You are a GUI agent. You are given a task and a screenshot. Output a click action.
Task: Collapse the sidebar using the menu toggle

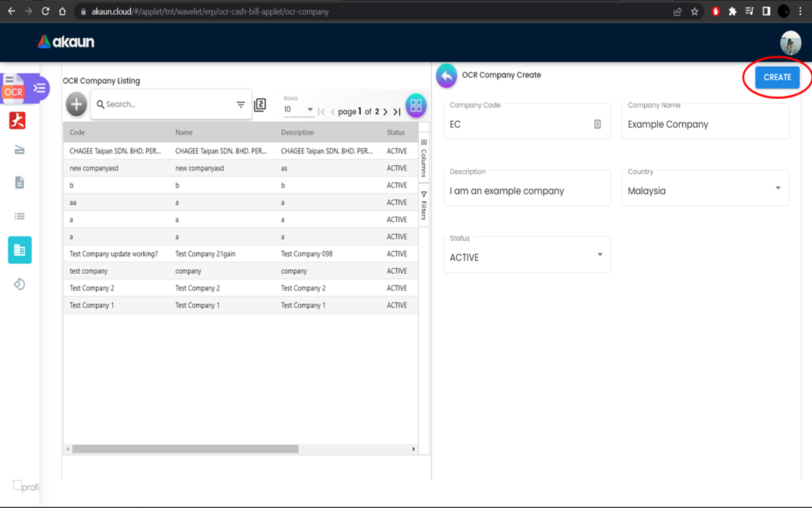[x=39, y=88]
